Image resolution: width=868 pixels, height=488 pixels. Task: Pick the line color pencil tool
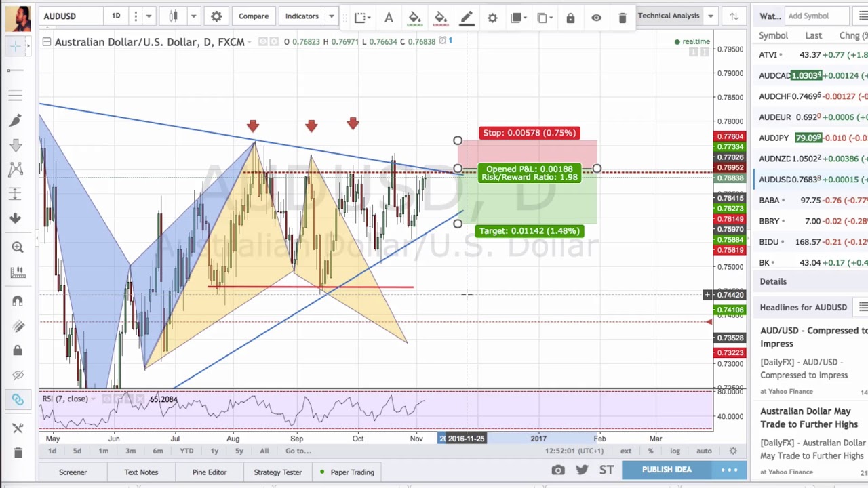[467, 17]
